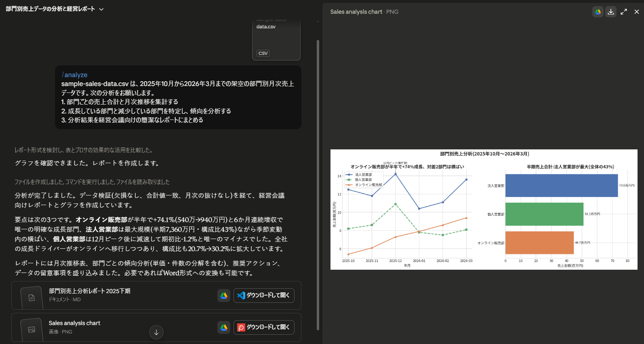The image size is (644, 344).
Task: Expand the report format thinking summary
Action: point(84,150)
